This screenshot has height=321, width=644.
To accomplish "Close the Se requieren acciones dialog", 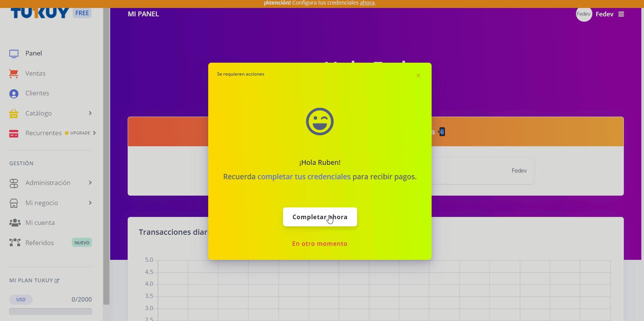I will point(418,76).
